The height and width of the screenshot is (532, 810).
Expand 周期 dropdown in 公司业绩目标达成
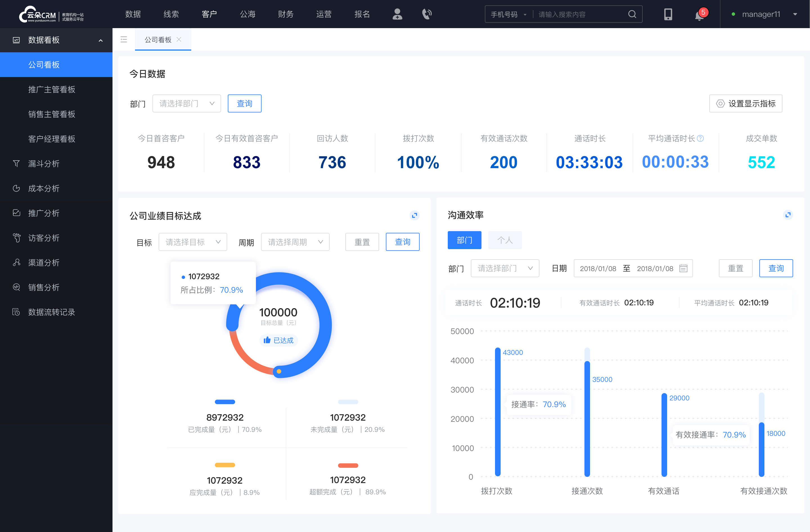[295, 241]
